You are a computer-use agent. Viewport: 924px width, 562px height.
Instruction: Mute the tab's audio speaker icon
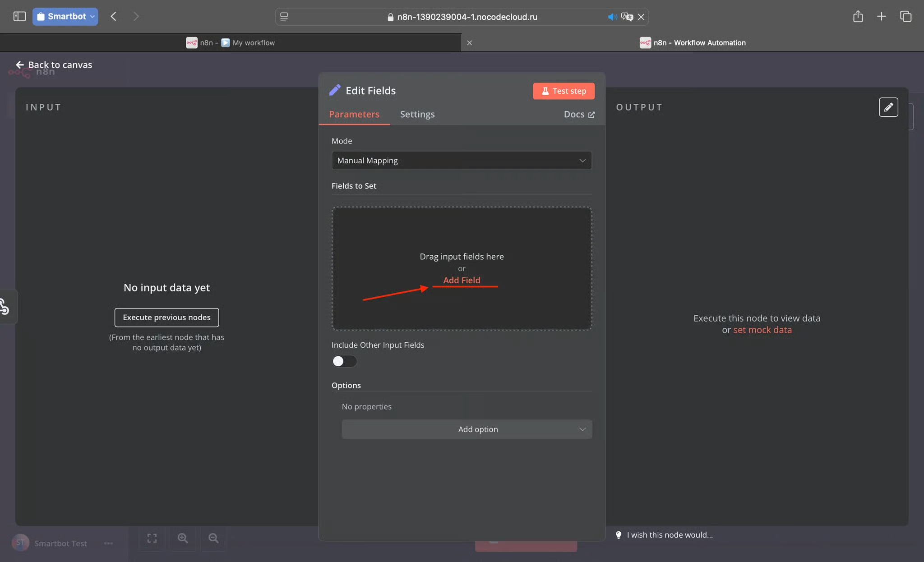tap(612, 17)
